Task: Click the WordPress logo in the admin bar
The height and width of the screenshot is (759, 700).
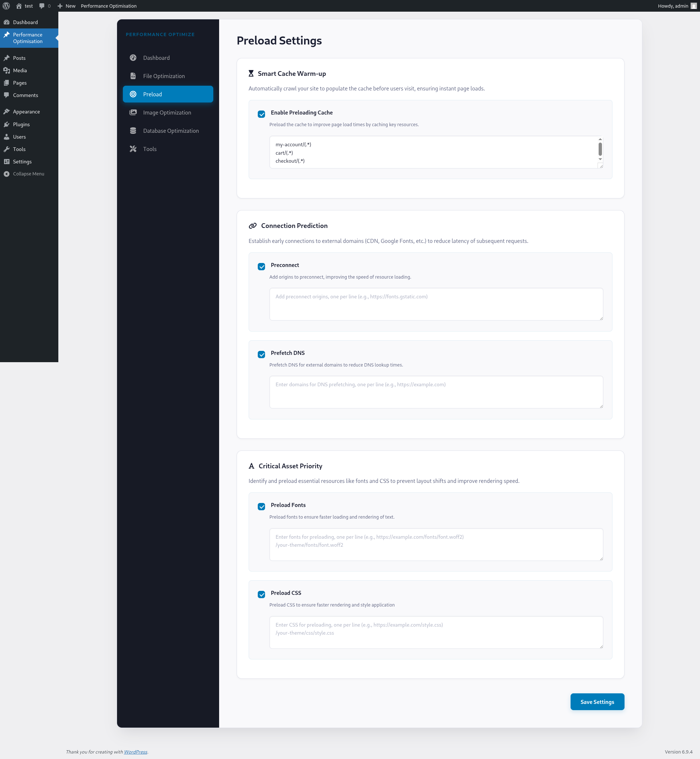Action: click(6, 6)
